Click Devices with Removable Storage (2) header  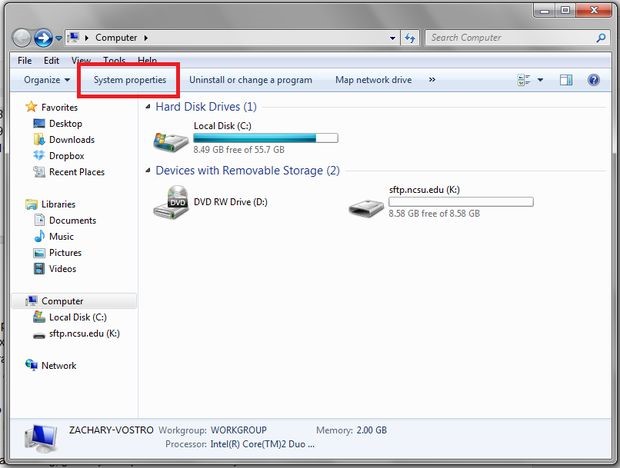pos(248,171)
